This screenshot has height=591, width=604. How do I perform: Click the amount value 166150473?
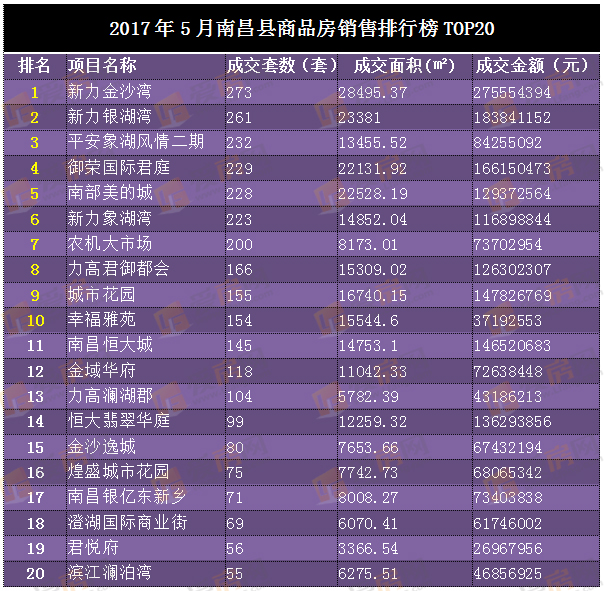point(512,169)
